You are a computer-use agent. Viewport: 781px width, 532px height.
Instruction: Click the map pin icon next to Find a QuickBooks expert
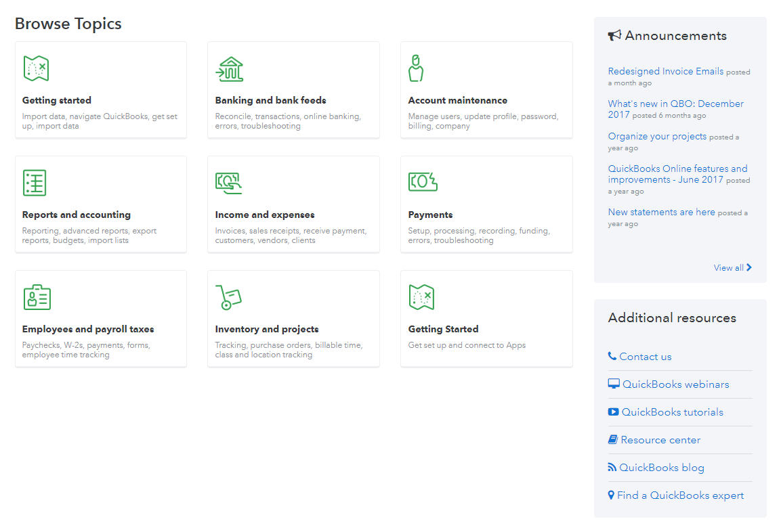pyautogui.click(x=611, y=495)
